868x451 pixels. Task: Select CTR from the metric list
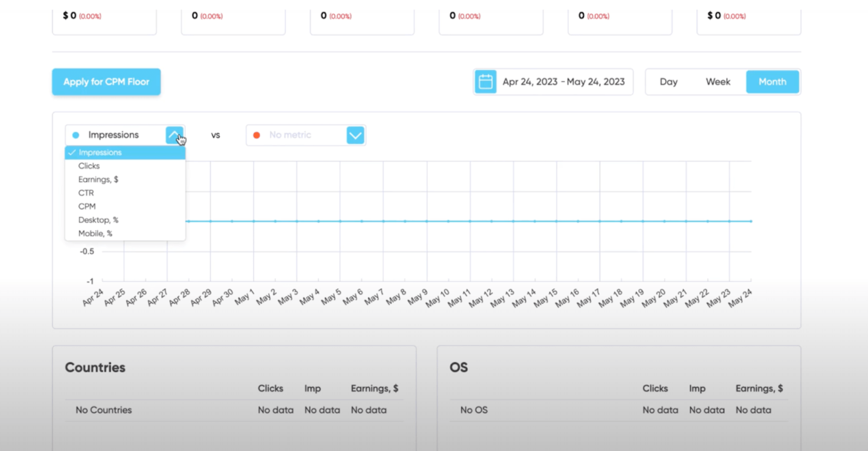pos(86,193)
